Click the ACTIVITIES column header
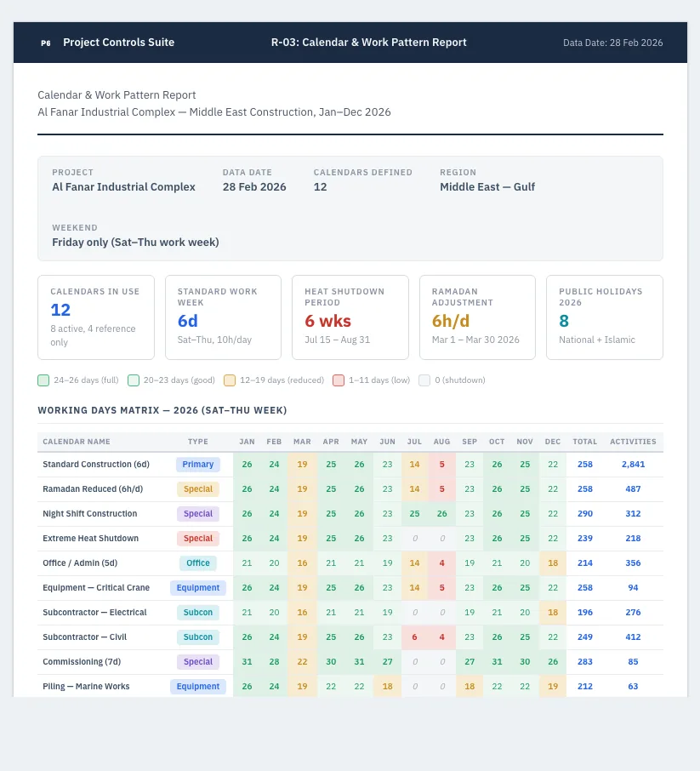The width and height of the screenshot is (700, 771). (633, 442)
